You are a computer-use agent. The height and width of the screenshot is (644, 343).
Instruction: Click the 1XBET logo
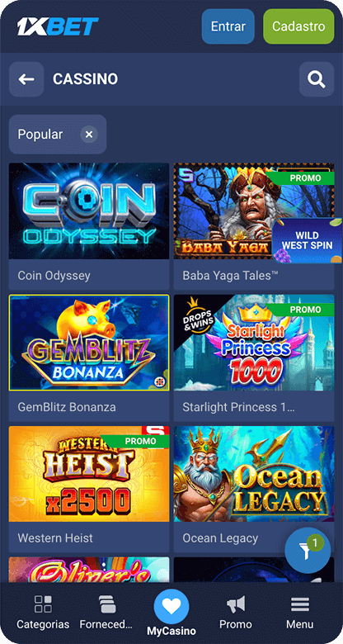coord(58,26)
